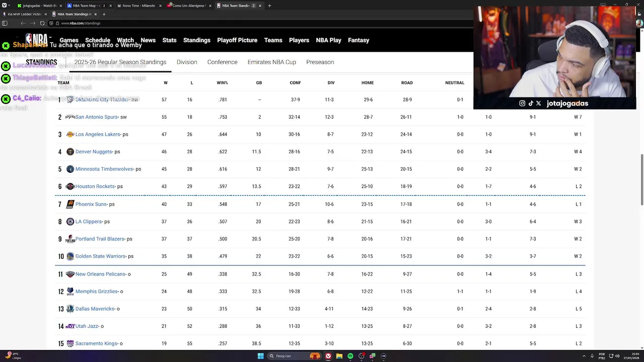The height and width of the screenshot is (362, 644).
Task: Open the Vivaldi menu icon
Action: [x=4, y=6]
